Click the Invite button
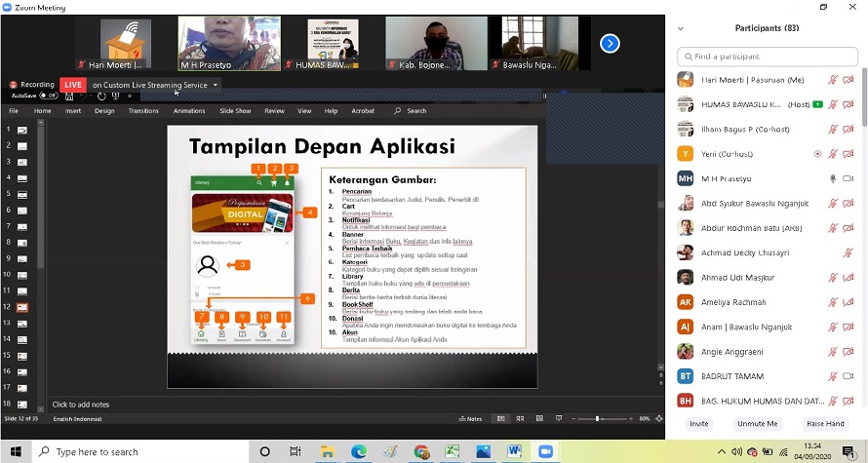Screen dimensions: 868x463 click(x=699, y=424)
